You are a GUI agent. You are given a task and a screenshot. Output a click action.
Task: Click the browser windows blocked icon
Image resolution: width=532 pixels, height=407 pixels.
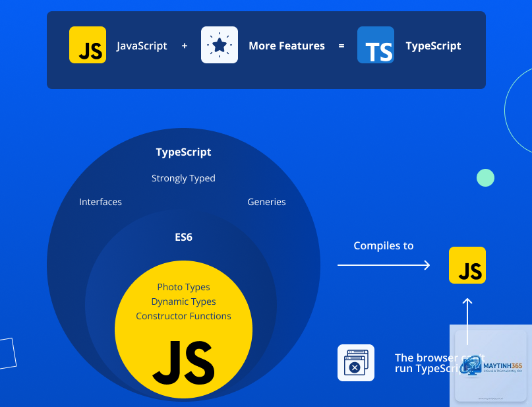[x=356, y=363]
